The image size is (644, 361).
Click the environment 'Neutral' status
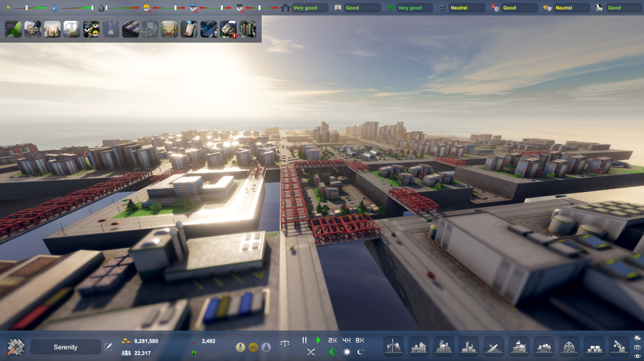coord(467,8)
